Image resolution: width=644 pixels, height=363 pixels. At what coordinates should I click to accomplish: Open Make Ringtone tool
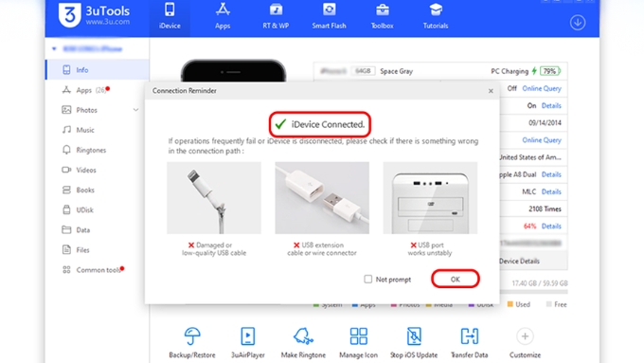303,342
